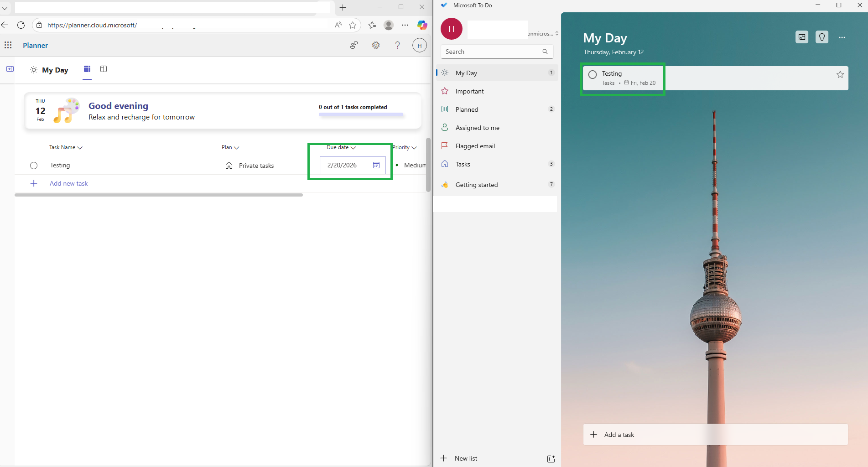The width and height of the screenshot is (868, 467).
Task: Open To Do My Day more options
Action: 842,37
